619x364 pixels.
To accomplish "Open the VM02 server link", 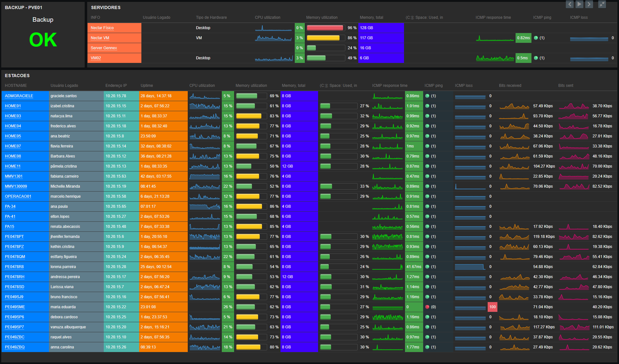I will (96, 58).
